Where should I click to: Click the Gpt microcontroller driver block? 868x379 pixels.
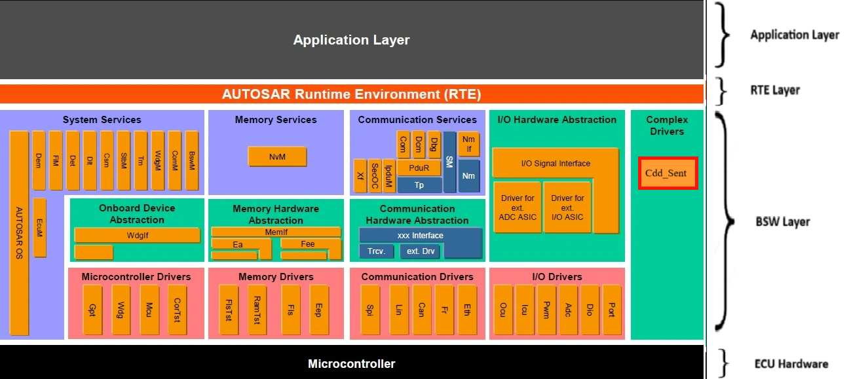92,310
